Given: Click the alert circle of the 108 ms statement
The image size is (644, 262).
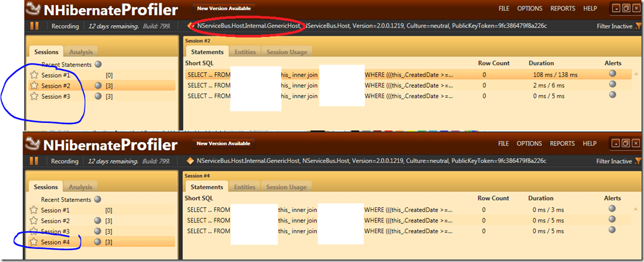Looking at the screenshot, I should pyautogui.click(x=612, y=74).
